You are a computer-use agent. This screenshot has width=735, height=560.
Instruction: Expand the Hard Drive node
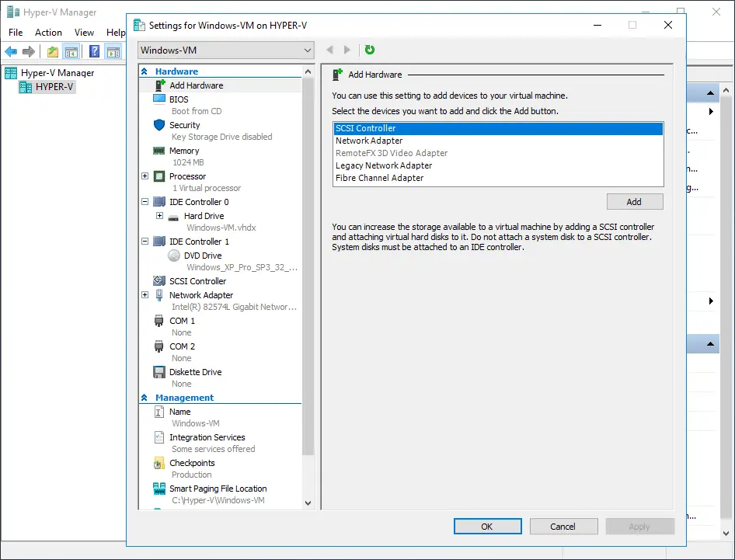click(159, 216)
